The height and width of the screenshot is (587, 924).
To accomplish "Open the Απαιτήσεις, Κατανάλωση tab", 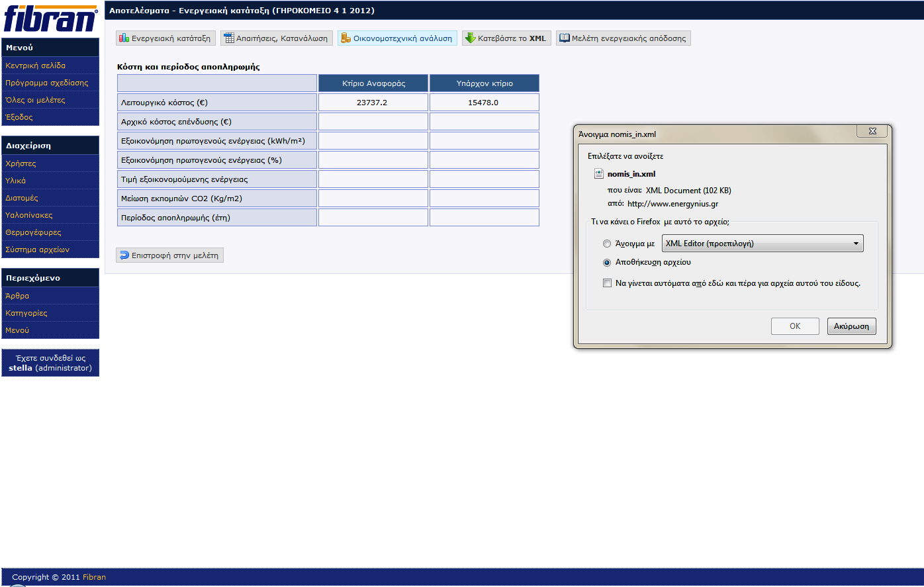I will pos(277,38).
